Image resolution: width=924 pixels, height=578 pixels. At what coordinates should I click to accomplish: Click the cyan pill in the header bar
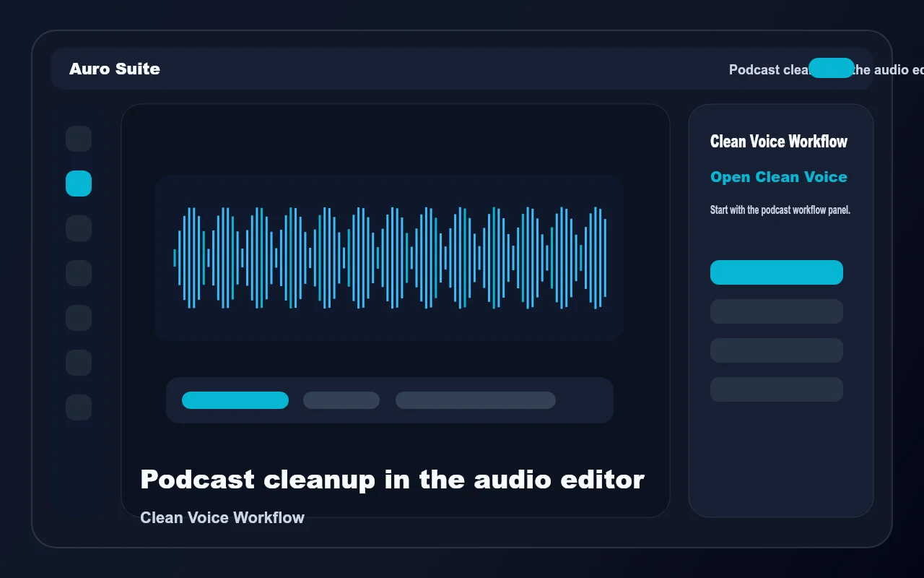[x=832, y=68]
